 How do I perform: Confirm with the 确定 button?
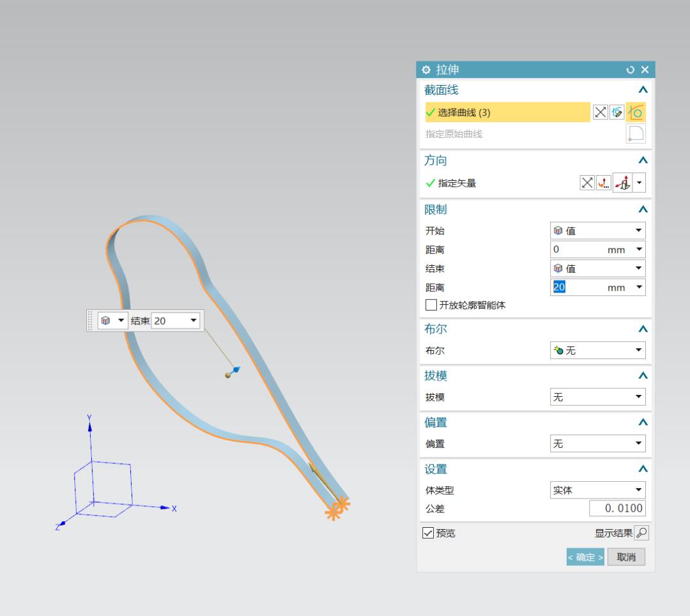click(585, 557)
